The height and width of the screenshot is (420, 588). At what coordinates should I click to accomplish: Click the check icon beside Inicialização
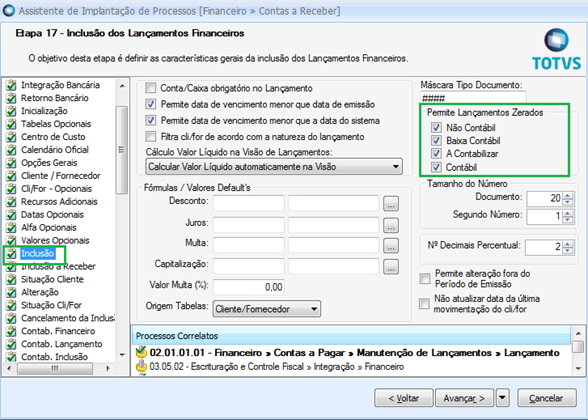pos(11,111)
